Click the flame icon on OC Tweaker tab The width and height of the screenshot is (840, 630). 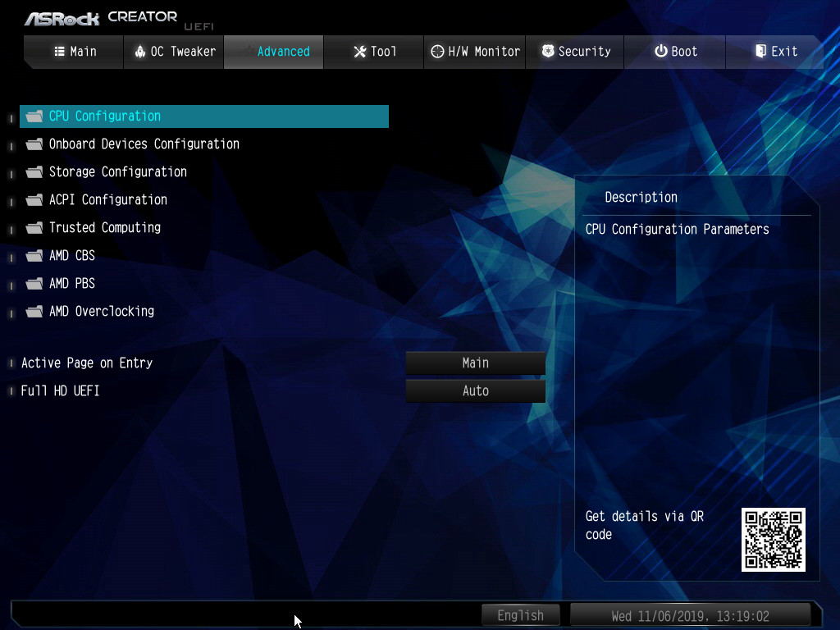[x=139, y=52]
